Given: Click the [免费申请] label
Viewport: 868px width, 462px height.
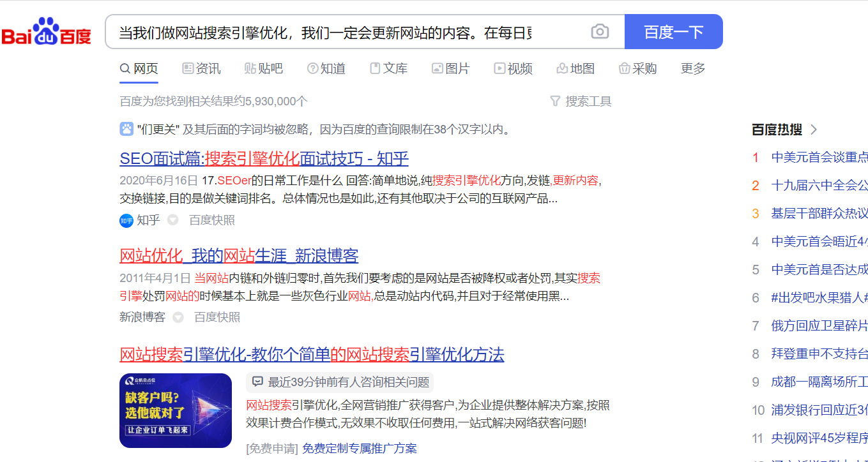Looking at the screenshot, I should tap(272, 449).
